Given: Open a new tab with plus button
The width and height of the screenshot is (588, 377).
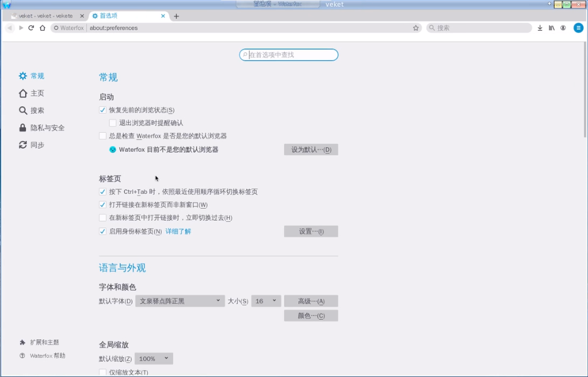Looking at the screenshot, I should click(176, 16).
